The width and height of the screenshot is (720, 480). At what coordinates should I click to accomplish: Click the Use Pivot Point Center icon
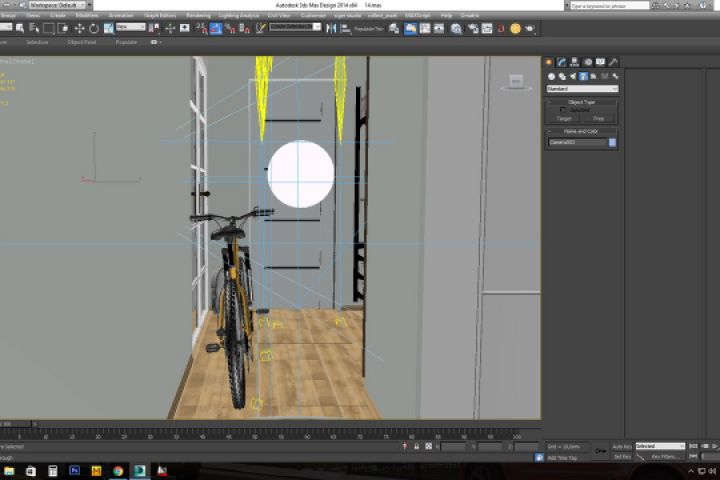(154, 28)
